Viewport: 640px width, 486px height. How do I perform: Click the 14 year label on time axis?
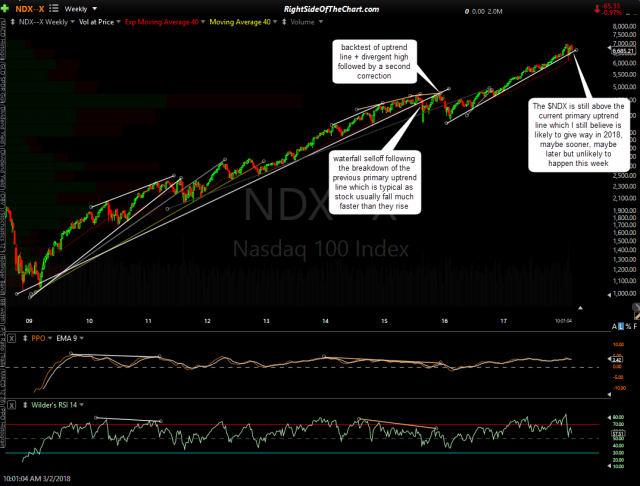[x=325, y=321]
